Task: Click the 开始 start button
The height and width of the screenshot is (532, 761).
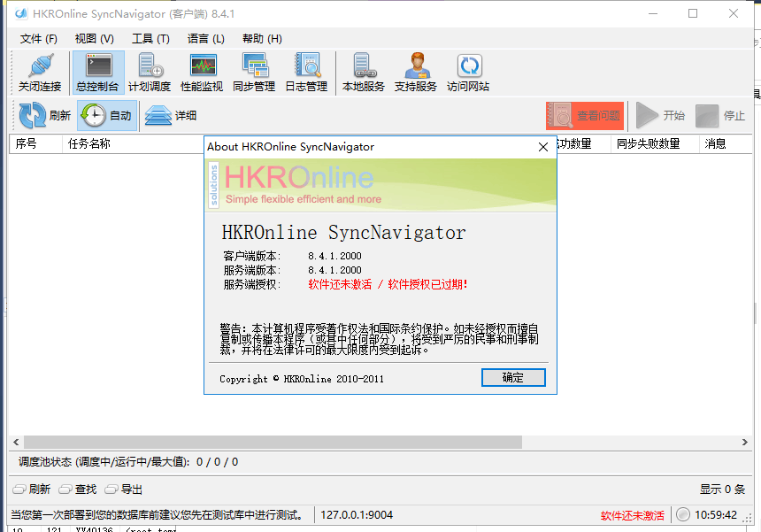Action: tap(660, 116)
